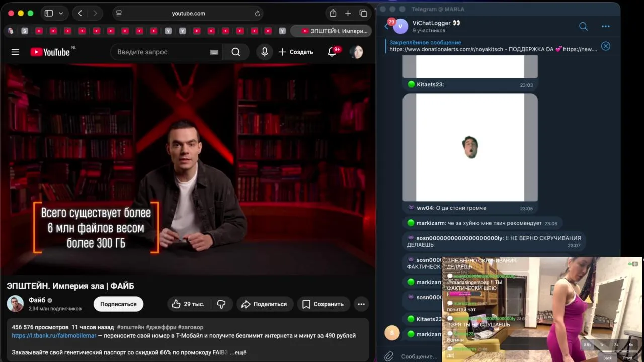Click the YouTube magnifier search button

click(236, 52)
